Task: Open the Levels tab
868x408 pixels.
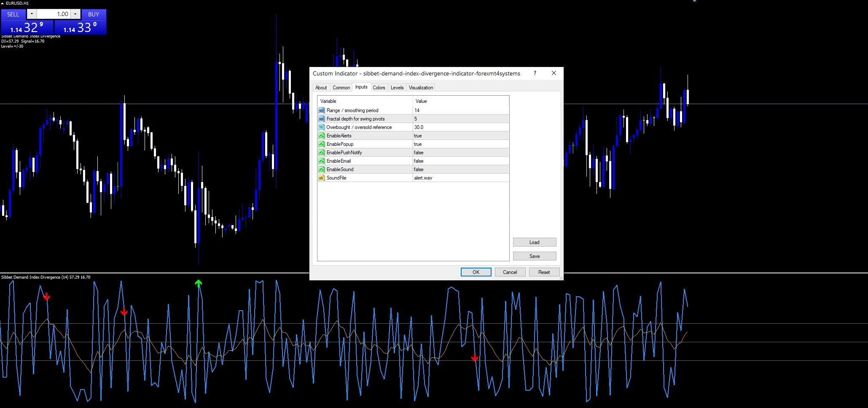Action: click(x=397, y=88)
